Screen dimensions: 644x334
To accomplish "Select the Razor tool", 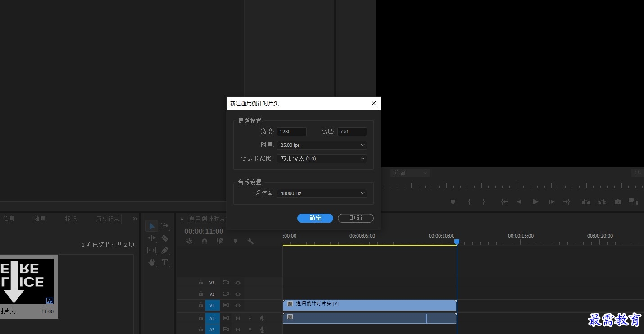I will (165, 238).
